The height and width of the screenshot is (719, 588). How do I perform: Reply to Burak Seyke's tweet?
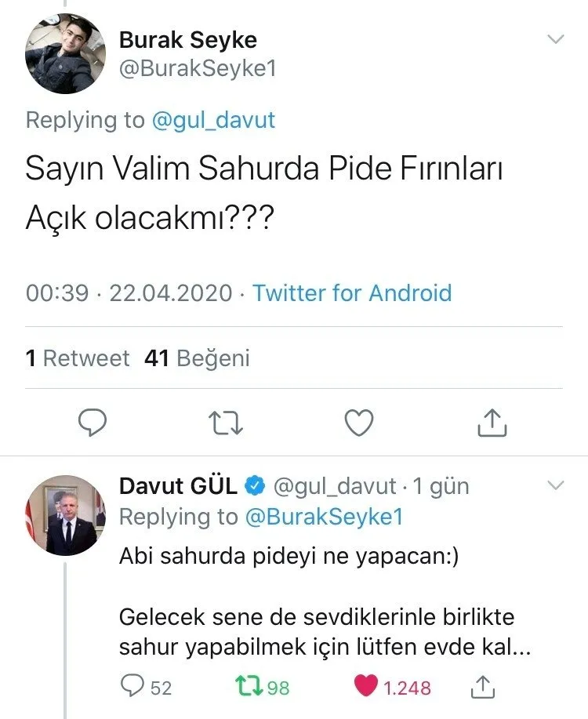(x=93, y=423)
